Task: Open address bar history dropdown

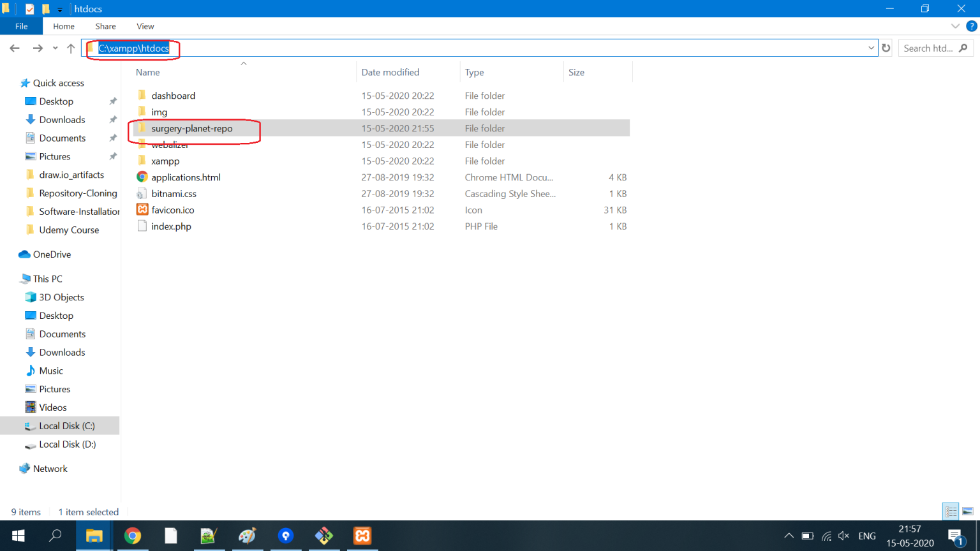Action: tap(871, 48)
